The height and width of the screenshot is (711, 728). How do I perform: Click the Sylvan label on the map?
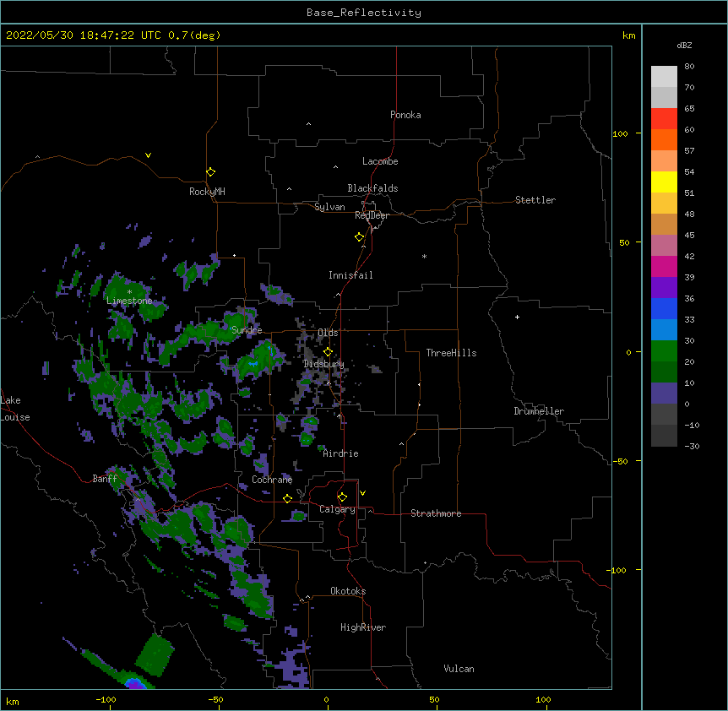[329, 207]
